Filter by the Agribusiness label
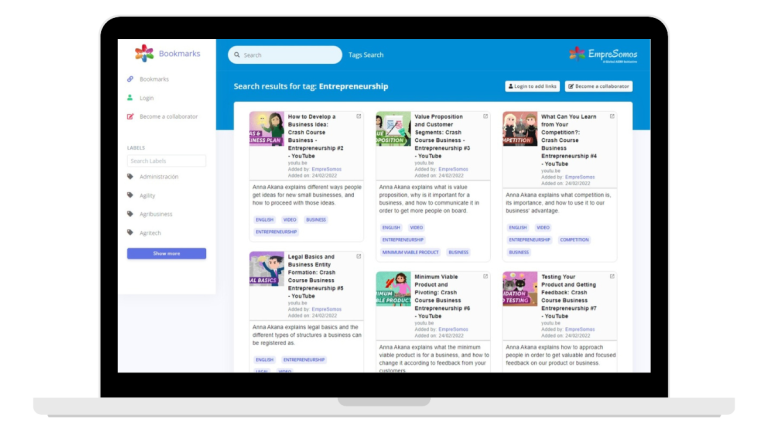Screen dimensions: 768x432 point(156,214)
